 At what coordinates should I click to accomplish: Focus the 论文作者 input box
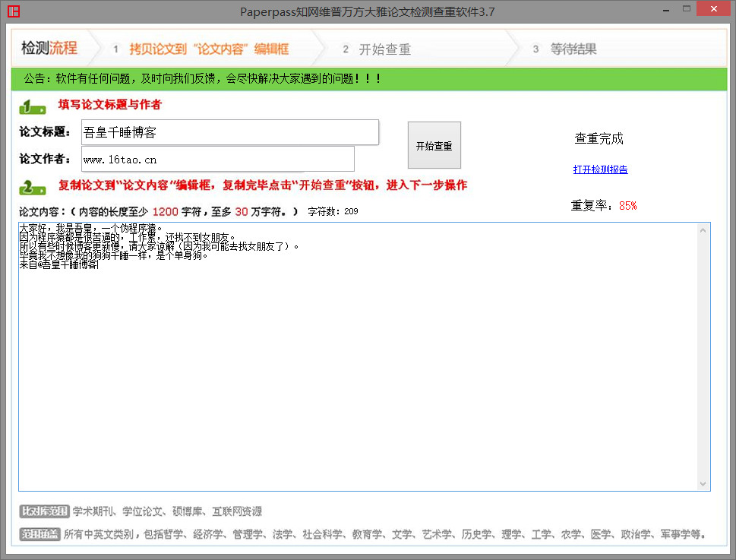(x=217, y=160)
